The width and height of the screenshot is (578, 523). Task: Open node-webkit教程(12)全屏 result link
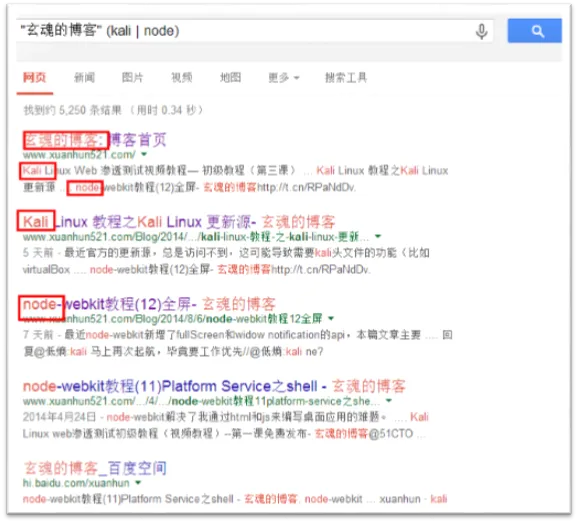[149, 304]
